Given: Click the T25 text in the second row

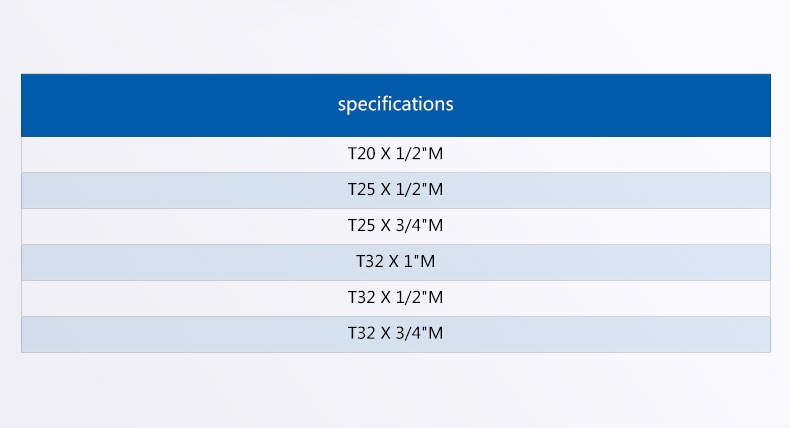Looking at the screenshot, I should (x=362, y=189).
